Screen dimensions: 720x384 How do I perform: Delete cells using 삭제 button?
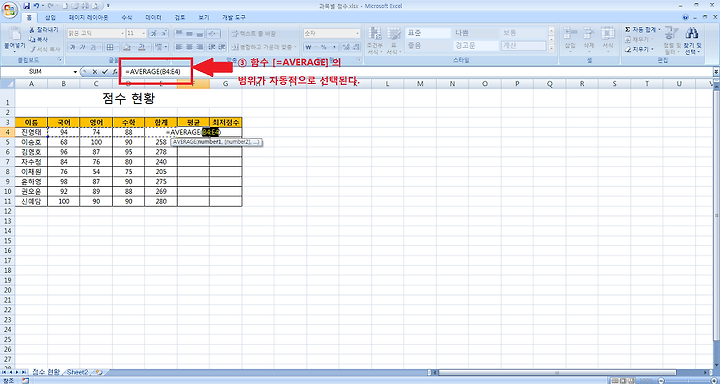[x=589, y=39]
